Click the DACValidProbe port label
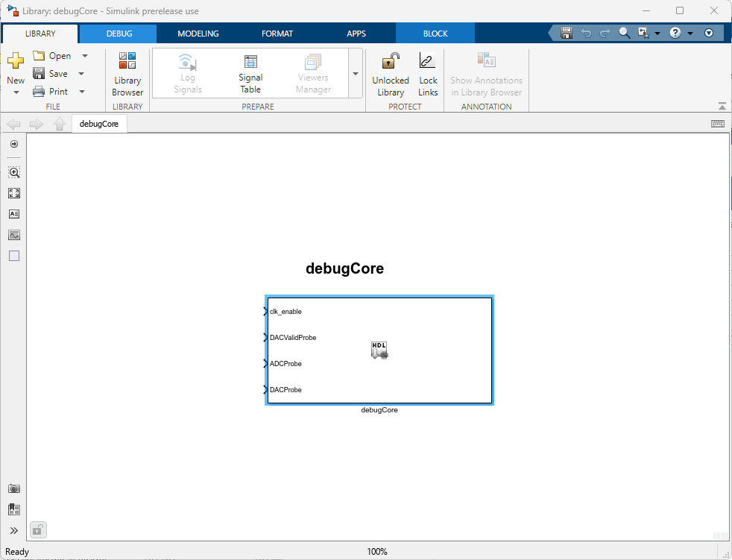 click(x=293, y=338)
